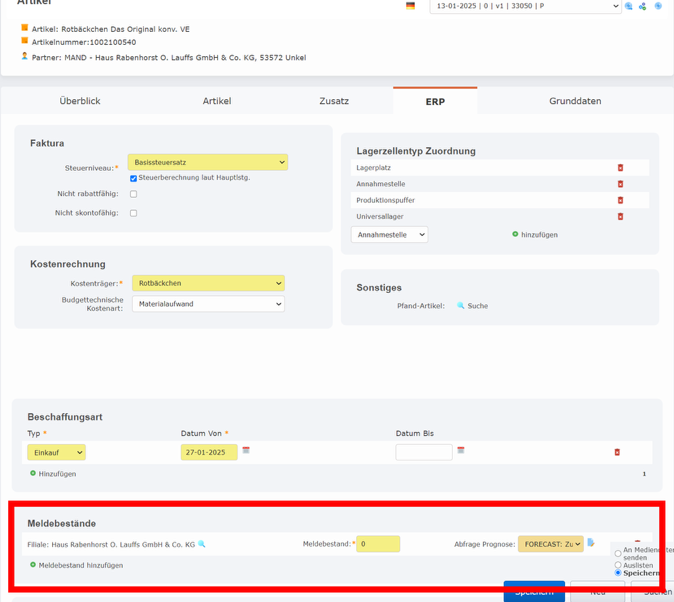Click the hinzufügen link for Lagerzellentyp
The image size is (674, 602).
click(x=539, y=235)
